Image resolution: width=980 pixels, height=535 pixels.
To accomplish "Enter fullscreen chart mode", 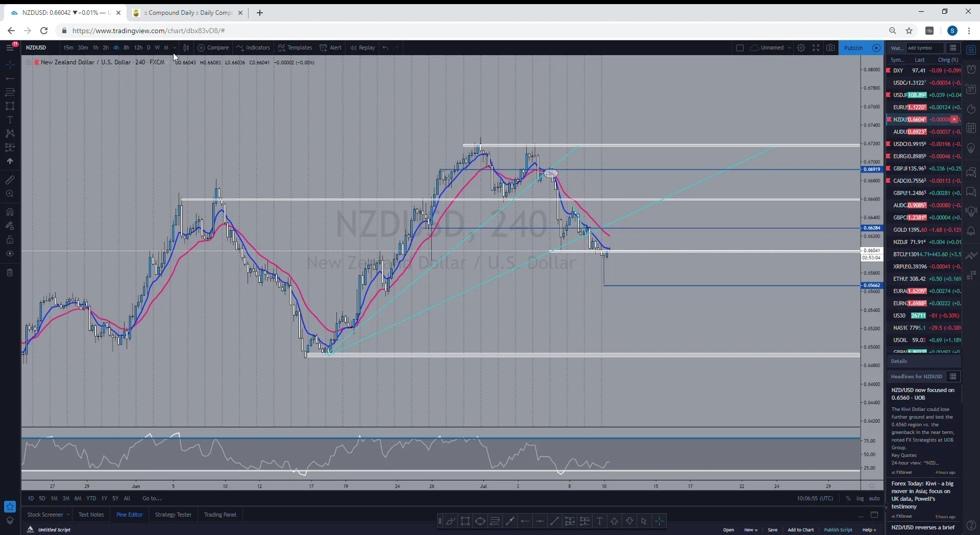I will click(x=816, y=48).
